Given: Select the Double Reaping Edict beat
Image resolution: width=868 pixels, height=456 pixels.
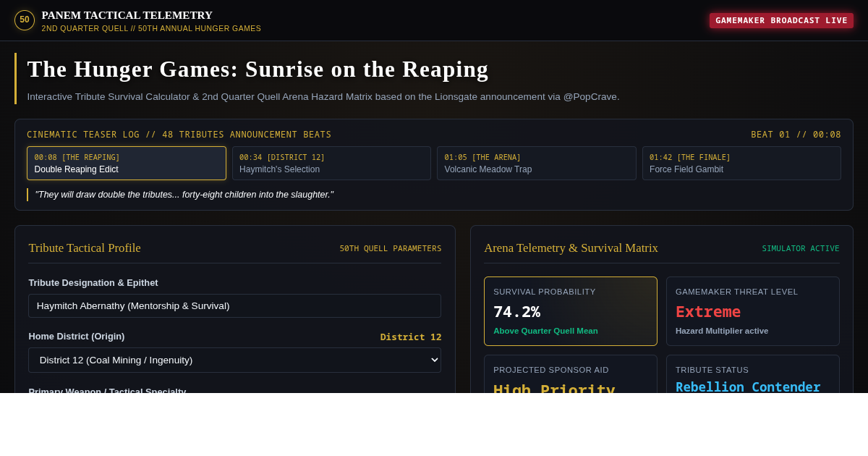Looking at the screenshot, I should [x=127, y=164].
